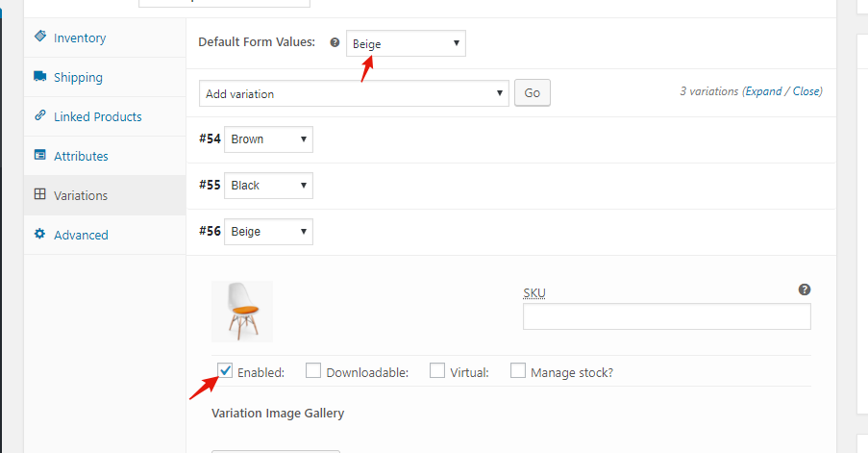Tick the Virtual checkbox
868x453 pixels.
coord(437,370)
